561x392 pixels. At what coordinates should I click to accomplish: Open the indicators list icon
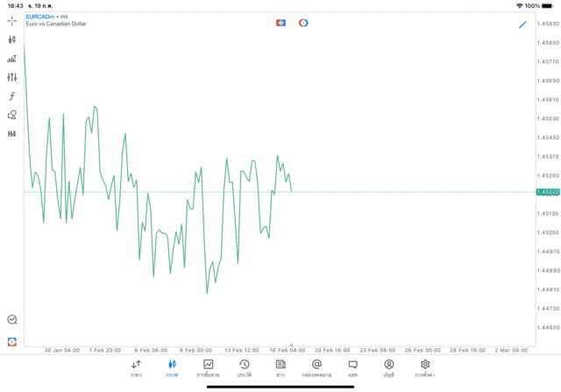click(x=11, y=59)
